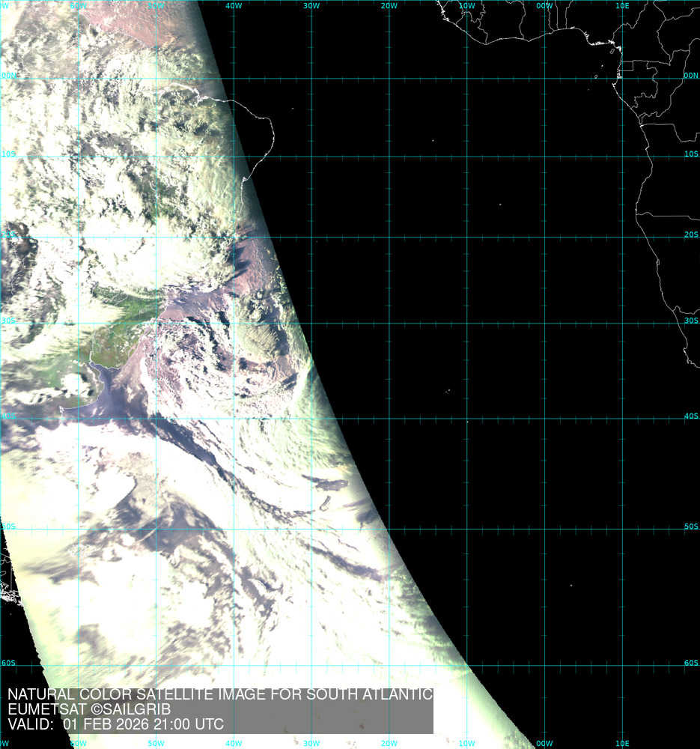This screenshot has width=700, height=749.
Task: Click the 10E longitude label at top
Action: pos(621,5)
